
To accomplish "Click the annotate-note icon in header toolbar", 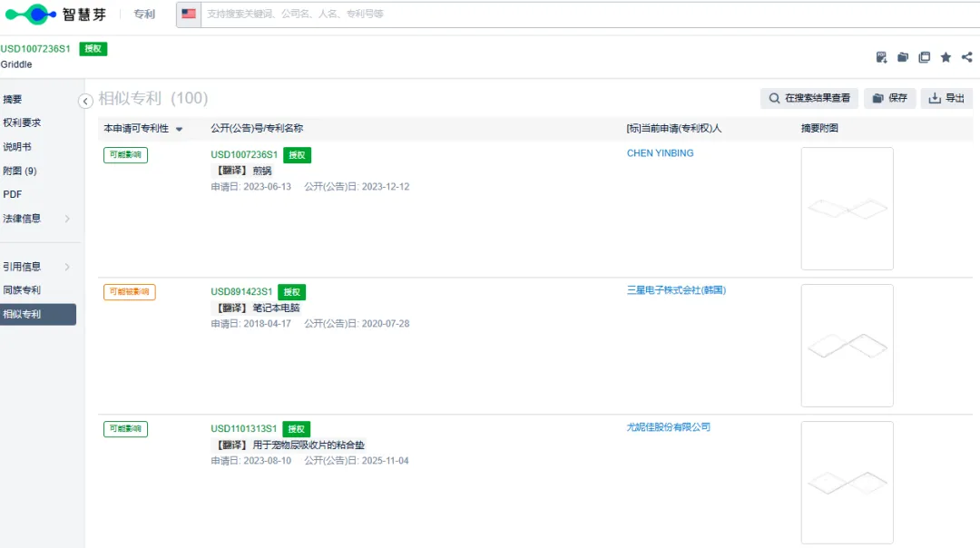I will point(881,57).
